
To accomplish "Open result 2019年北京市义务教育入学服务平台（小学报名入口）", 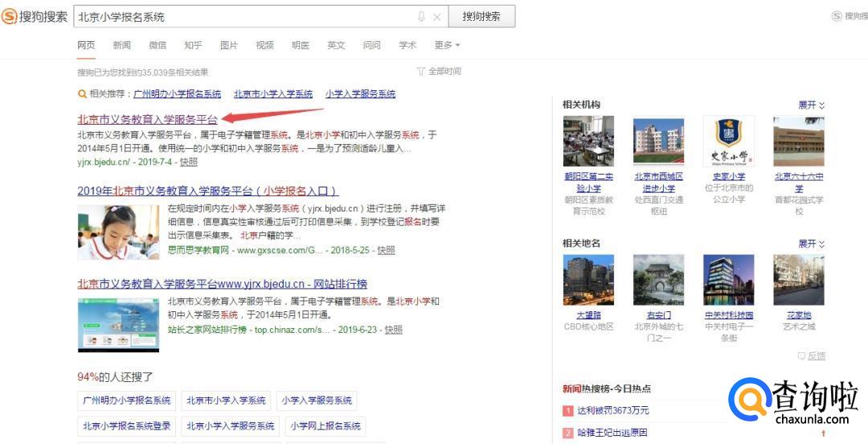I will [x=208, y=191].
